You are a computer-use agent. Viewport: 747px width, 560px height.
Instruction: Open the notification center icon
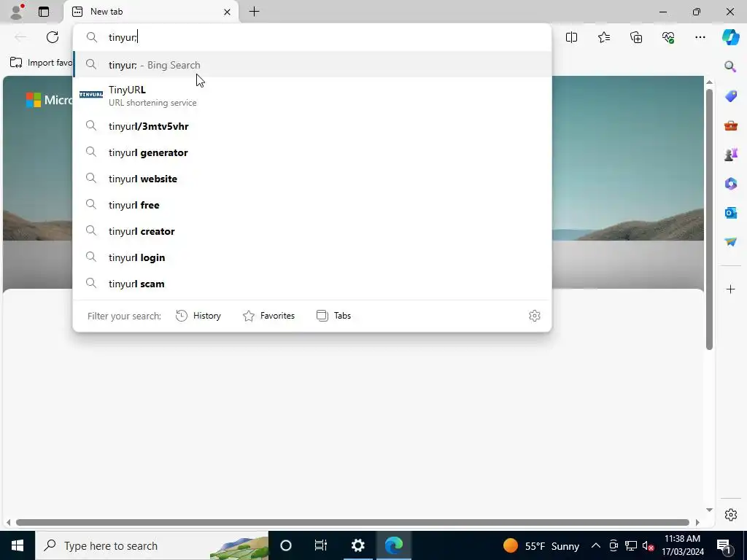pos(724,545)
